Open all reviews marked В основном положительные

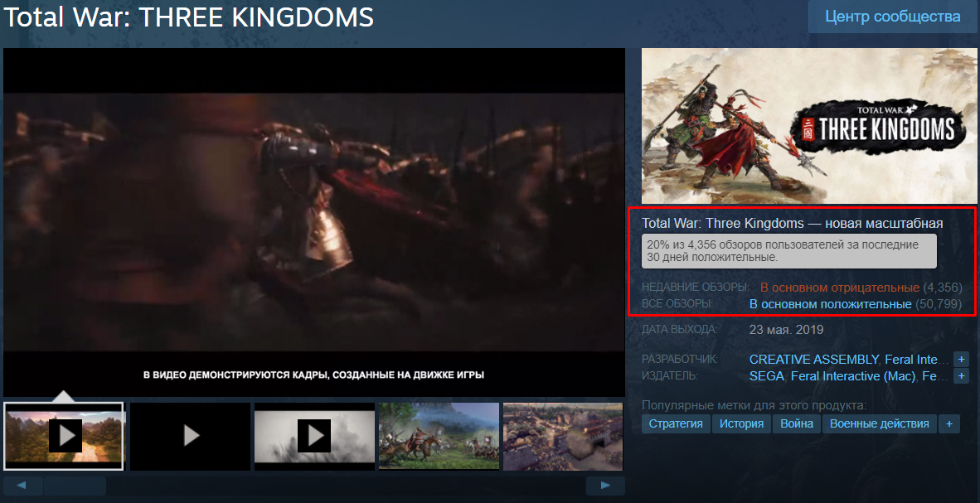[830, 304]
